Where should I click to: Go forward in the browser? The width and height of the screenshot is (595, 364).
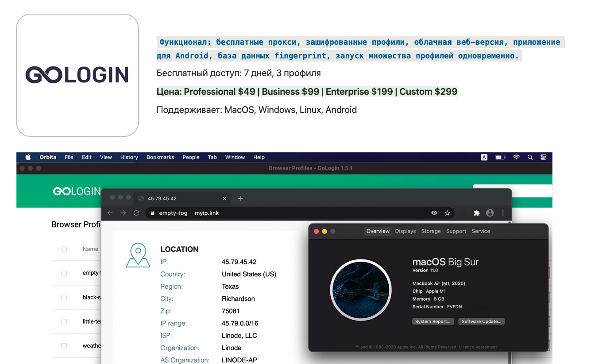click(x=123, y=213)
